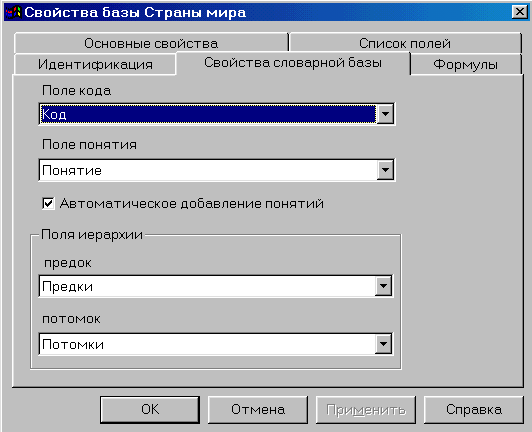The height and width of the screenshot is (432, 532).
Task: Open the потомок dropdown arrow
Action: (x=383, y=344)
